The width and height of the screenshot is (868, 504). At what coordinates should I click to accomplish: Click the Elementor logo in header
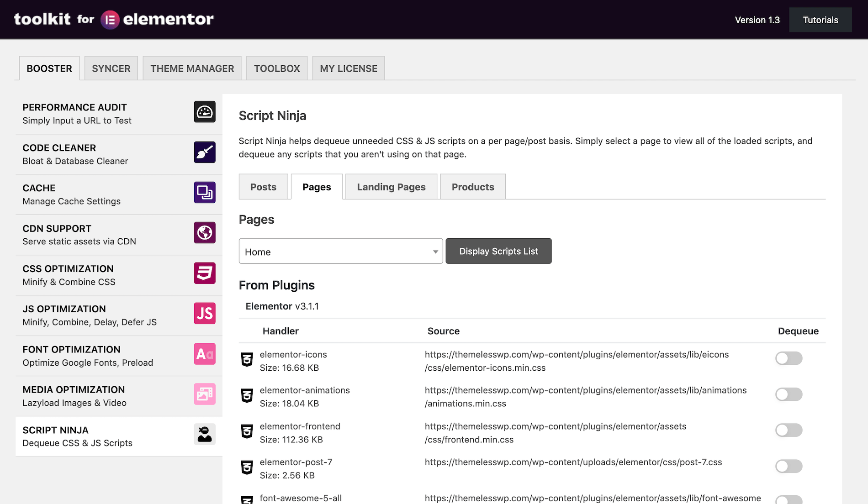click(x=110, y=20)
